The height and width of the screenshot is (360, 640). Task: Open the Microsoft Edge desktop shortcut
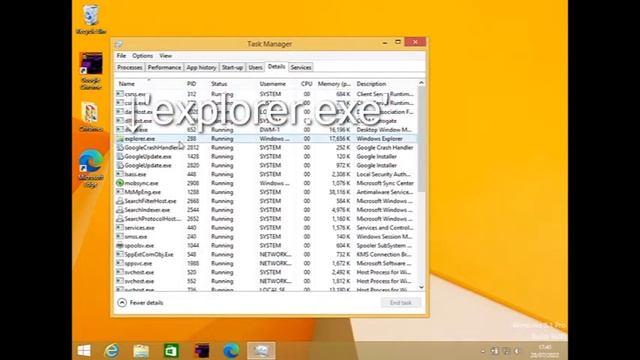pyautogui.click(x=91, y=169)
